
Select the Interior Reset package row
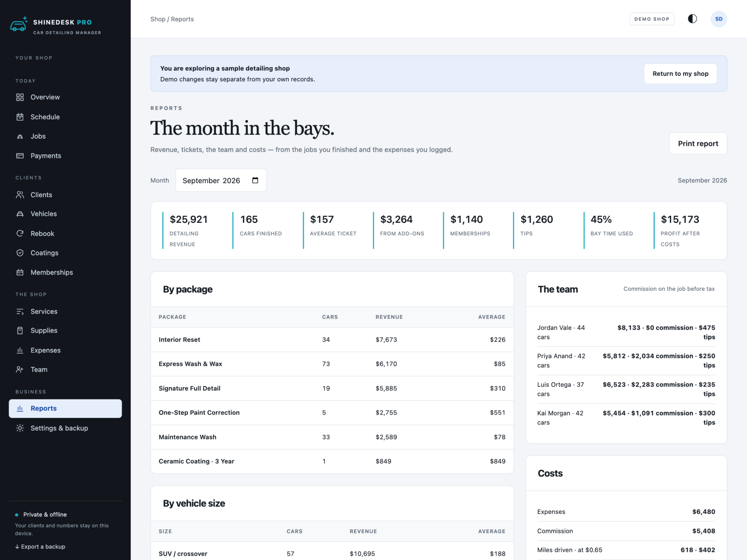click(332, 339)
